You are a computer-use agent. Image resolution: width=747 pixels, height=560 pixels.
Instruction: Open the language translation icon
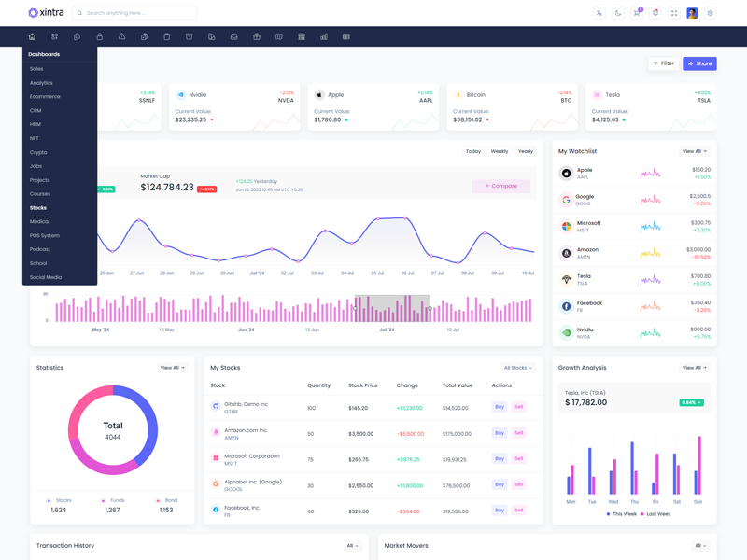599,13
